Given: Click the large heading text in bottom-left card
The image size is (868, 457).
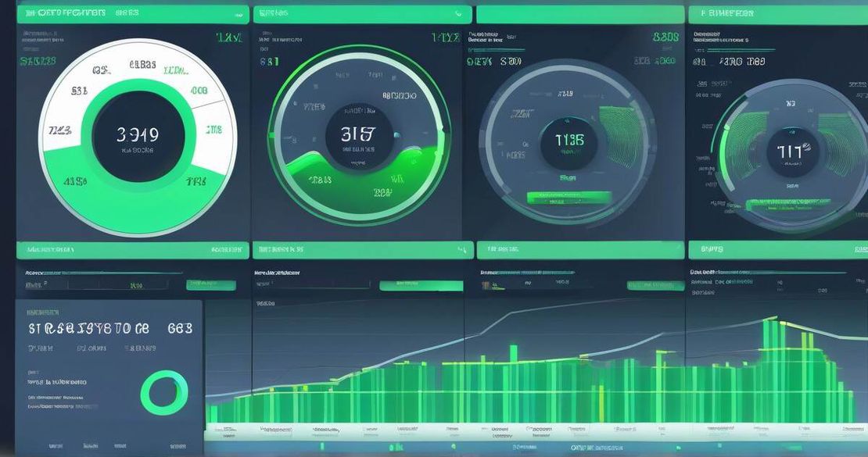Looking at the screenshot, I should tap(109, 329).
